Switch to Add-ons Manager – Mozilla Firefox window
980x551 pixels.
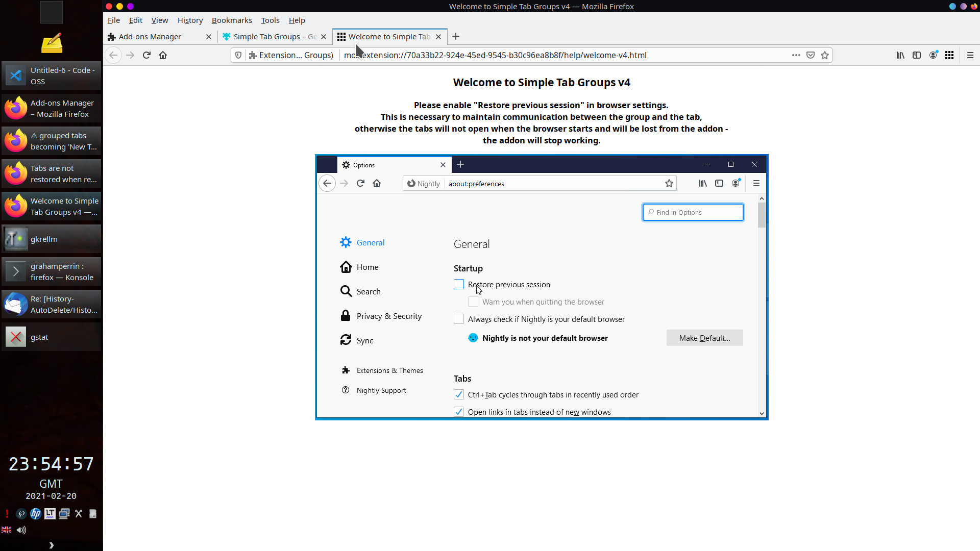pos(51,108)
